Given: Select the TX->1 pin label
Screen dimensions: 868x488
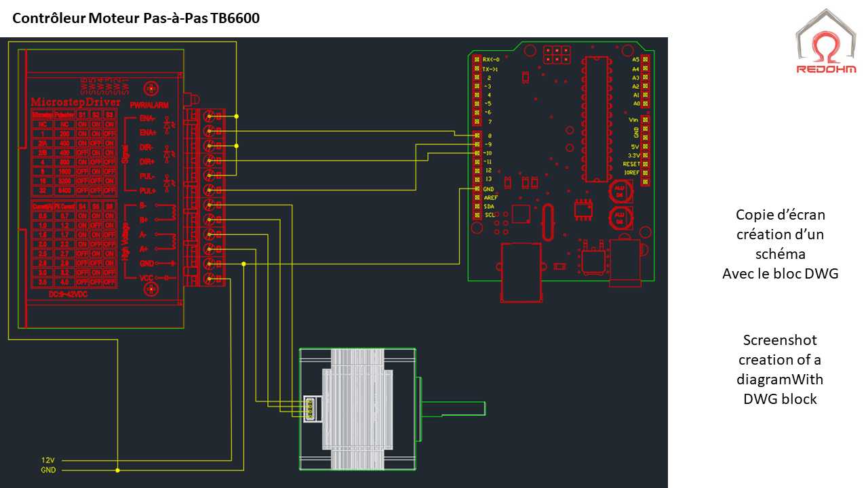Looking at the screenshot, I should coord(491,69).
